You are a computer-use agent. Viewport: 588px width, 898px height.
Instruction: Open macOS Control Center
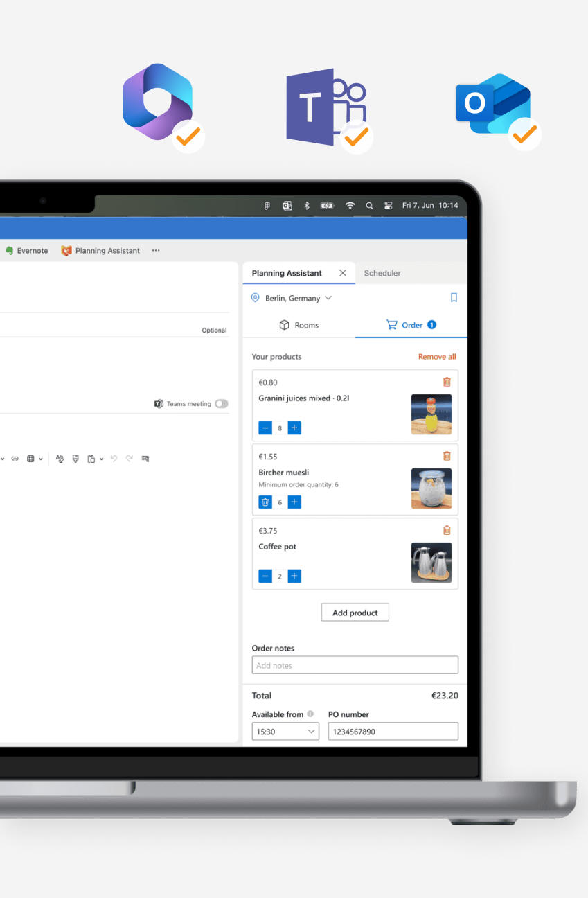[388, 206]
